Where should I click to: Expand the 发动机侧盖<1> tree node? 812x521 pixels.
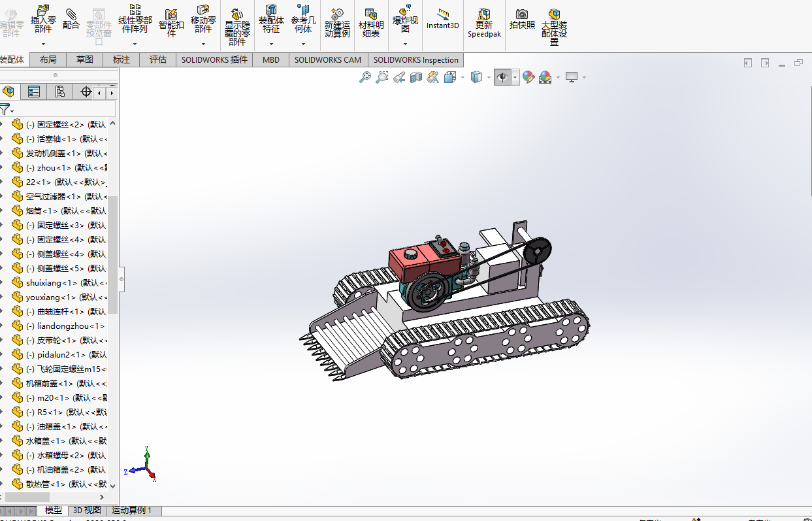coord(2,153)
